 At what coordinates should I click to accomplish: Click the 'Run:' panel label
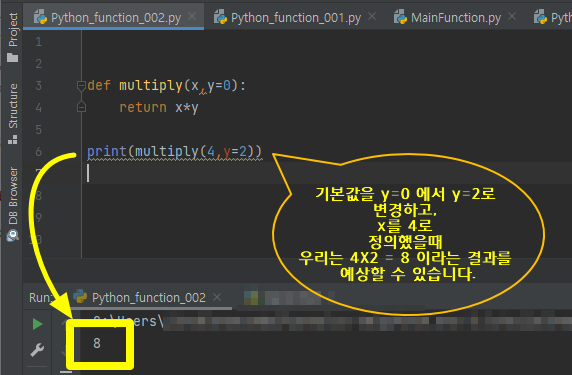point(41,298)
